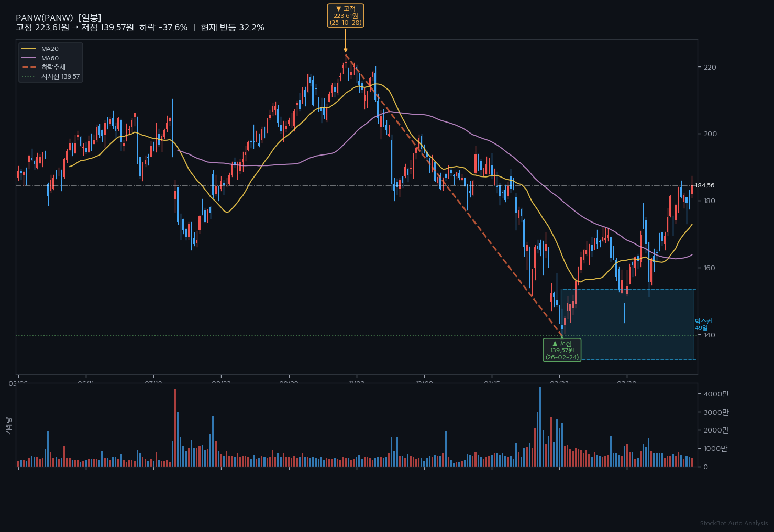The width and height of the screenshot is (774, 532).
Task: Click the 200 price axis label
Action: tap(710, 134)
